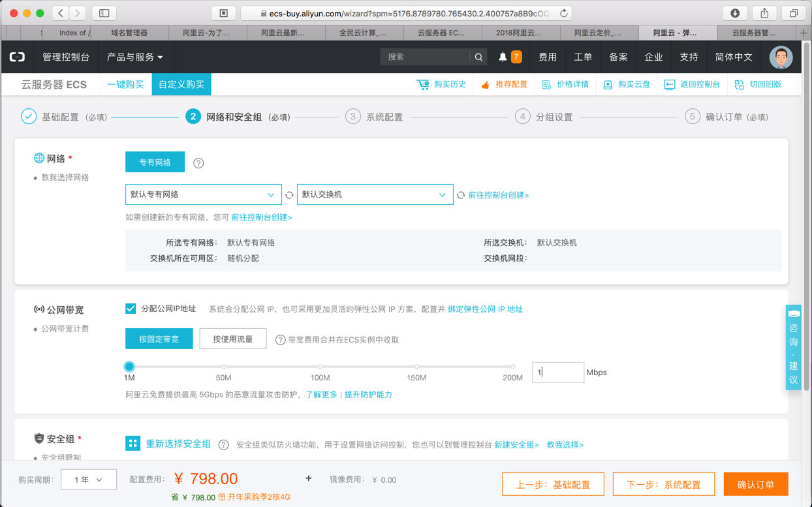Click the Mbps bandwidth input field
812x507 pixels.
(558, 373)
